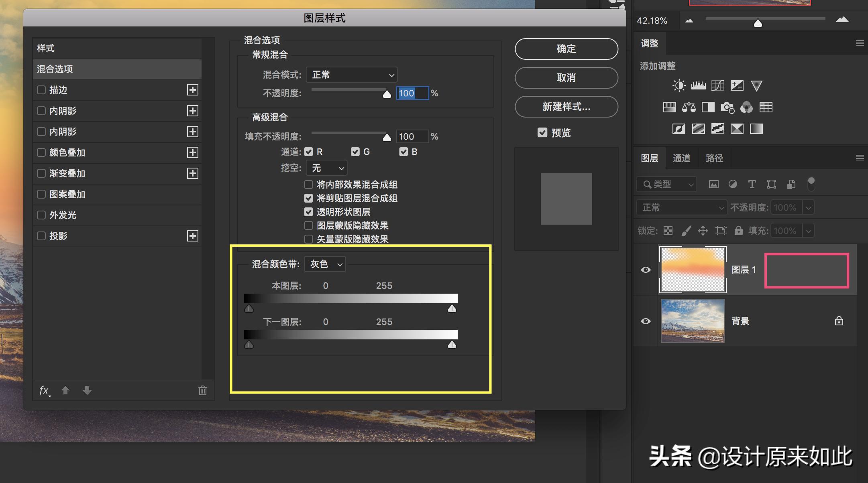Uncheck the 透明形状图层 option
The image size is (868, 483).
point(308,212)
